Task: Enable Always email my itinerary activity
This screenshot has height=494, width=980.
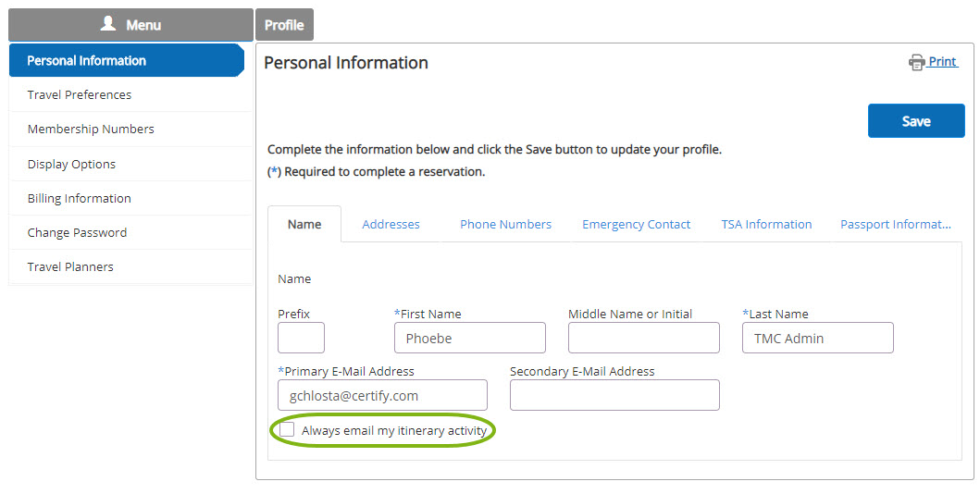Action: click(287, 429)
